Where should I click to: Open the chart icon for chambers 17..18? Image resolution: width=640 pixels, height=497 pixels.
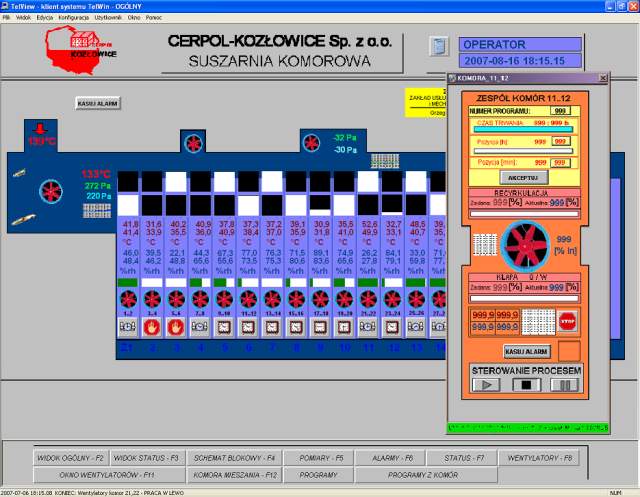(320, 327)
